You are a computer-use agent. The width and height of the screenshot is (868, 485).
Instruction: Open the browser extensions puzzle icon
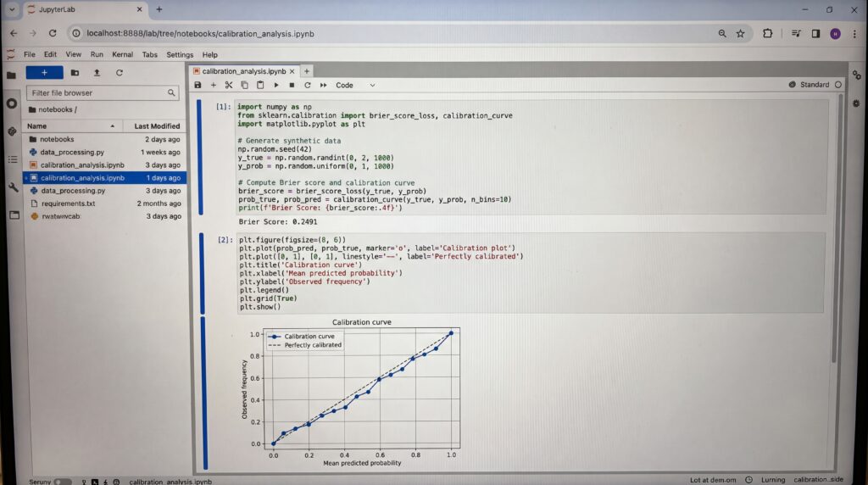tap(767, 33)
